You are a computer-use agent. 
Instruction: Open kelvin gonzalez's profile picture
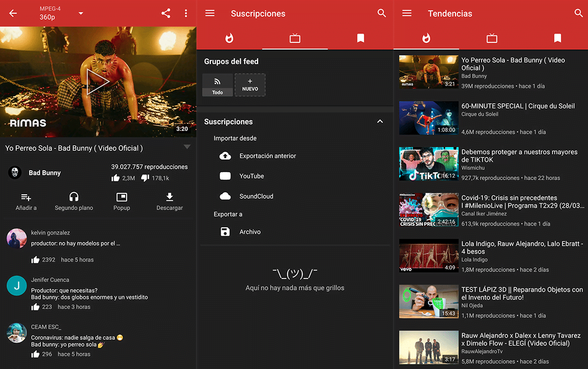pos(17,238)
